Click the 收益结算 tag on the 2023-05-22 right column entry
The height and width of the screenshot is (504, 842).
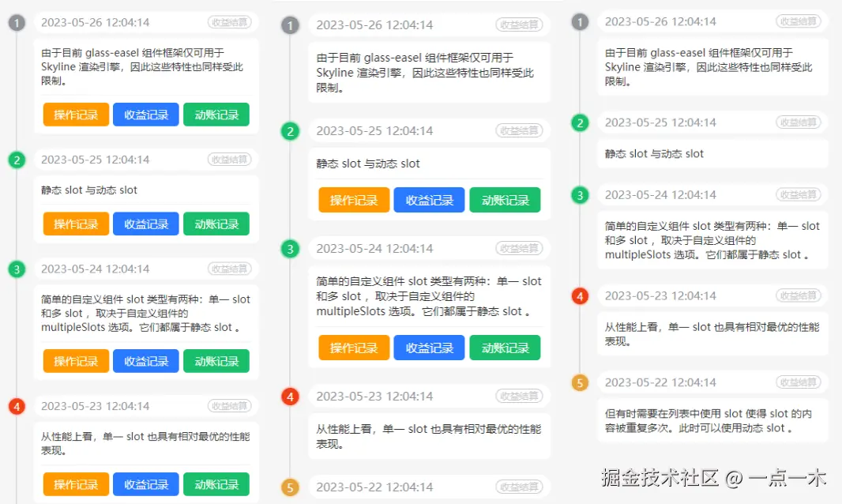(x=799, y=382)
